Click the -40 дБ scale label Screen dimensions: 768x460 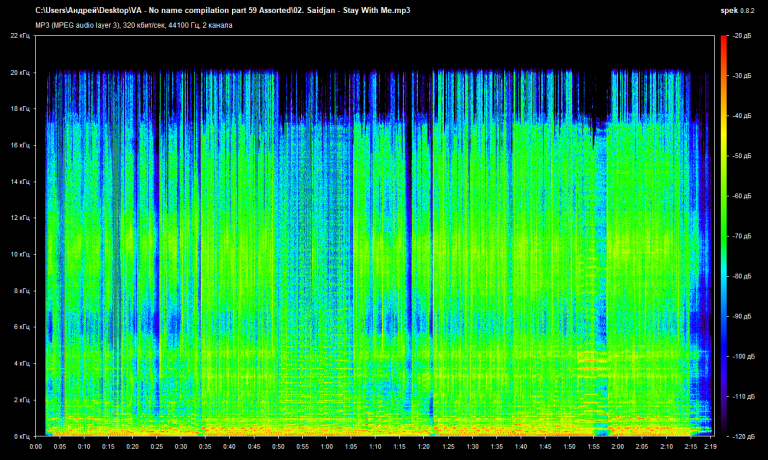[742, 116]
